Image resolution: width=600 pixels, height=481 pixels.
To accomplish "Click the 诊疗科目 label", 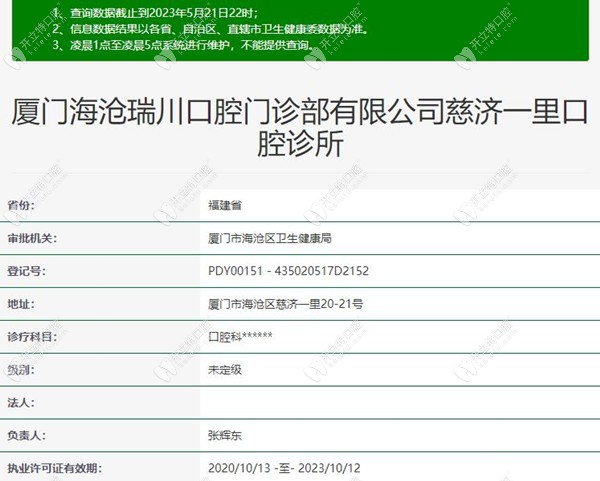I will (x=32, y=337).
